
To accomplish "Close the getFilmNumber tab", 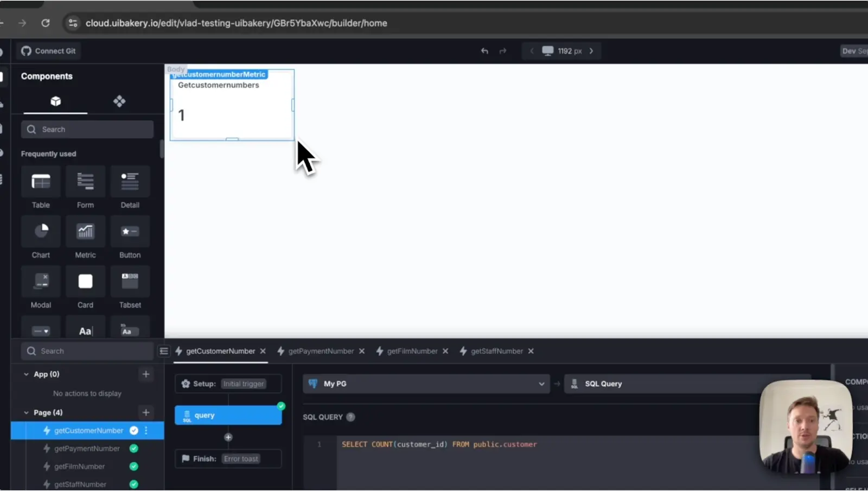I will (445, 351).
